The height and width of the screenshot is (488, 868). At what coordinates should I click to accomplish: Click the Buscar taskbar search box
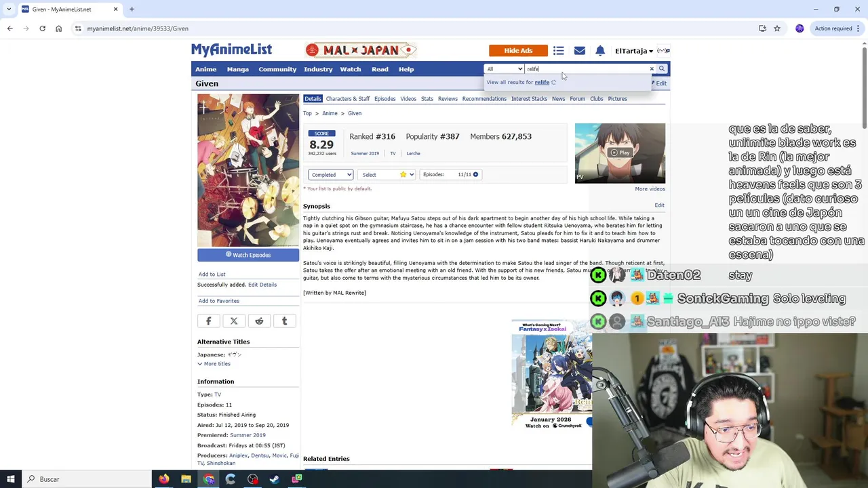point(86,479)
